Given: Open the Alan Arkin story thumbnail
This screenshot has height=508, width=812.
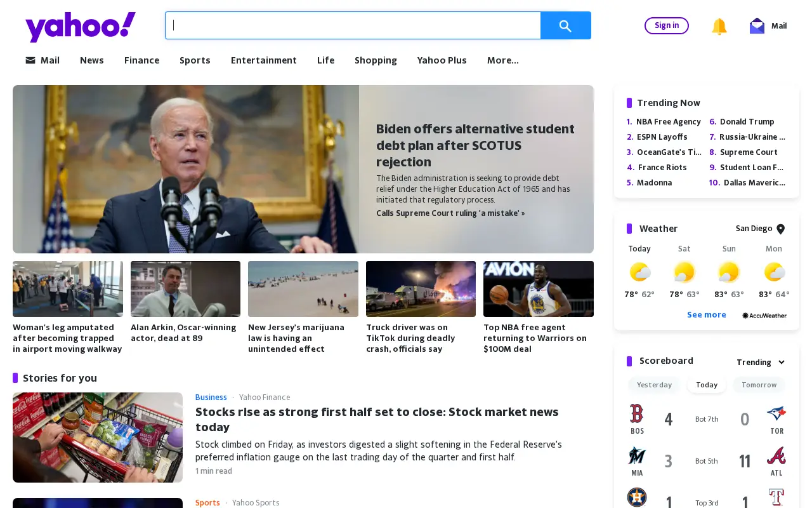Looking at the screenshot, I should point(185,289).
